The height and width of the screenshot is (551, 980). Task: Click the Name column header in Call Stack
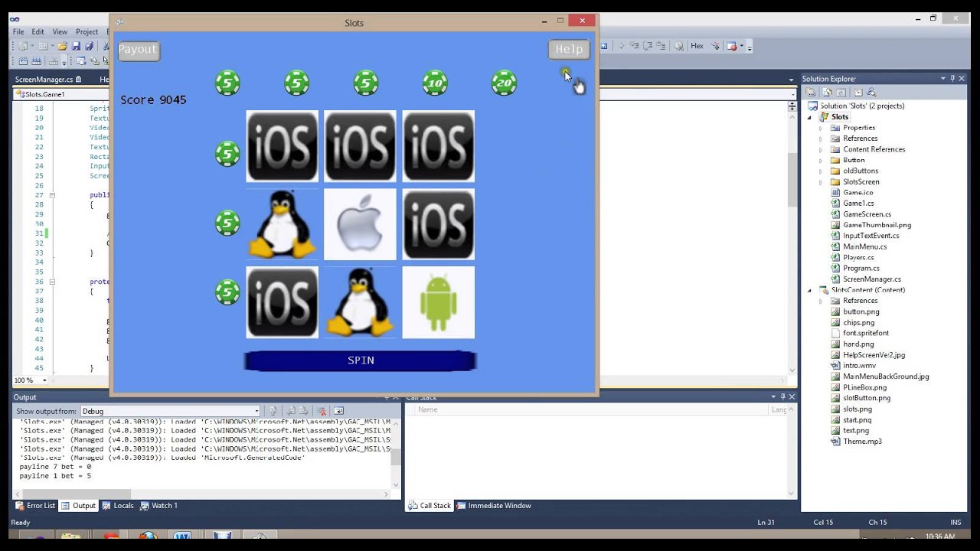[x=429, y=409]
